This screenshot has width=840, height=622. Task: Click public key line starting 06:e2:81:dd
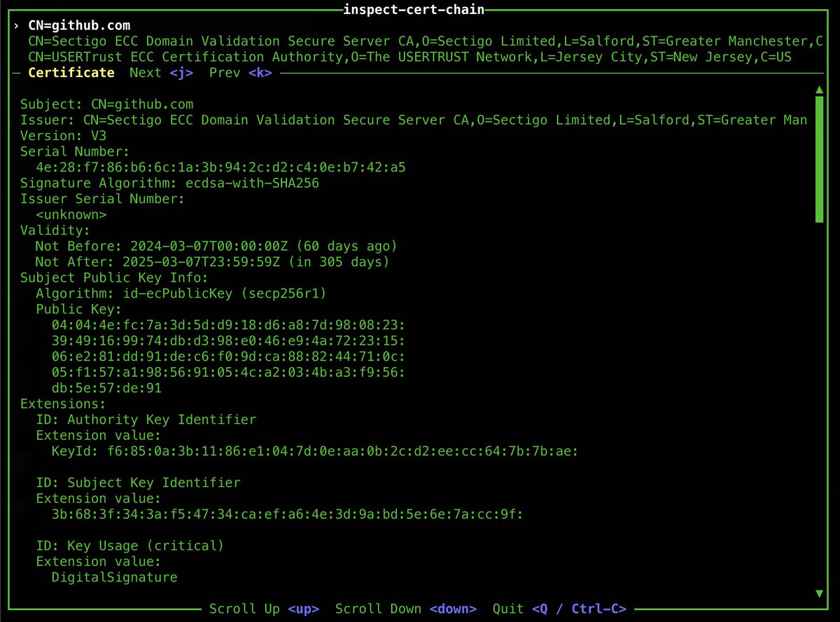(x=229, y=357)
